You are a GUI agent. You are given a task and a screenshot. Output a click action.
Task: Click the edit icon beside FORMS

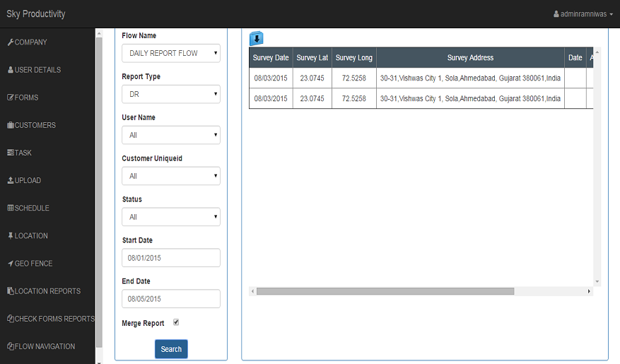click(x=11, y=98)
